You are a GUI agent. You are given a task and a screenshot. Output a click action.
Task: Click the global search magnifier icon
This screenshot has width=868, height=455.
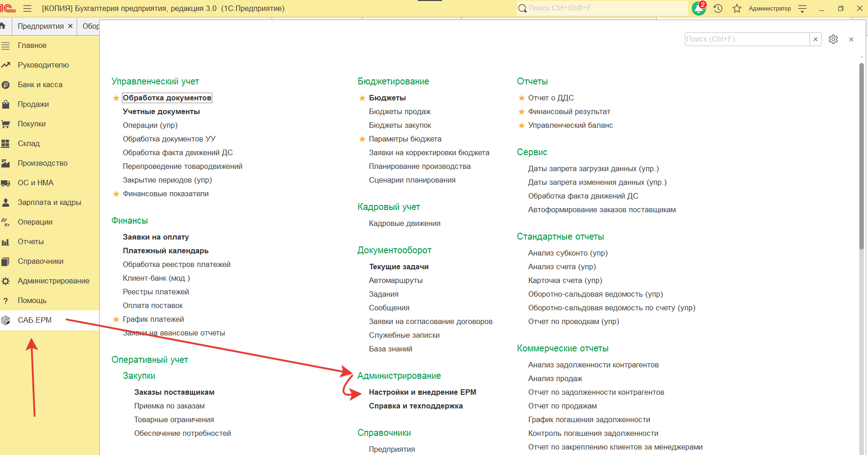pyautogui.click(x=522, y=8)
